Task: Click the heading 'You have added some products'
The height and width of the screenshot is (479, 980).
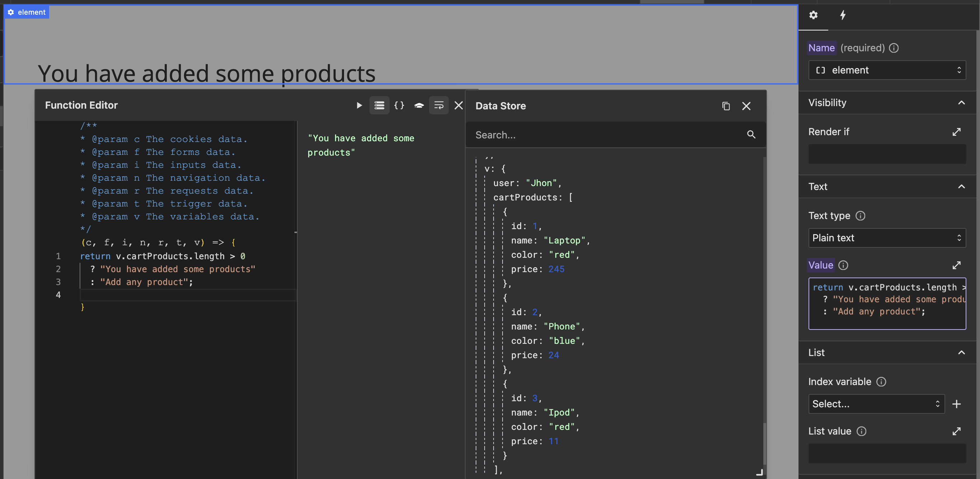Action: click(207, 73)
